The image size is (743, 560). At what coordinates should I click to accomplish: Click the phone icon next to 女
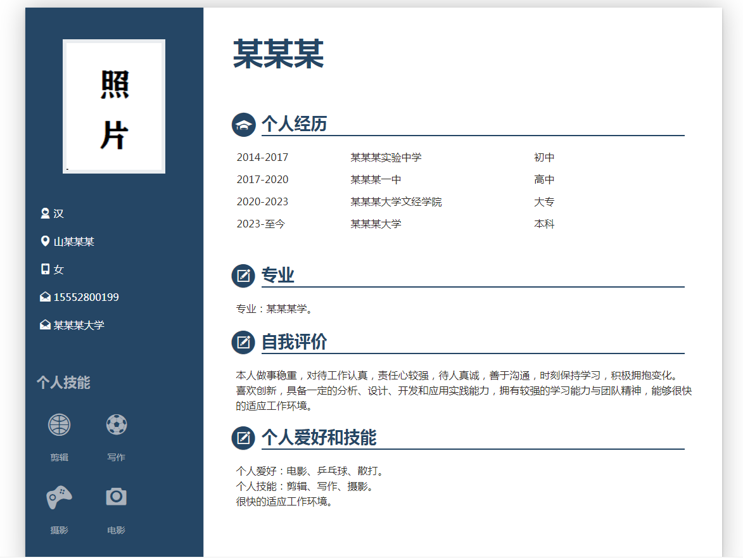[x=45, y=270]
